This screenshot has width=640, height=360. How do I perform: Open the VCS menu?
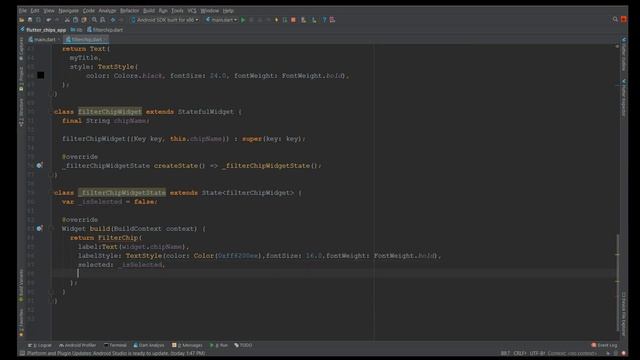pos(192,11)
